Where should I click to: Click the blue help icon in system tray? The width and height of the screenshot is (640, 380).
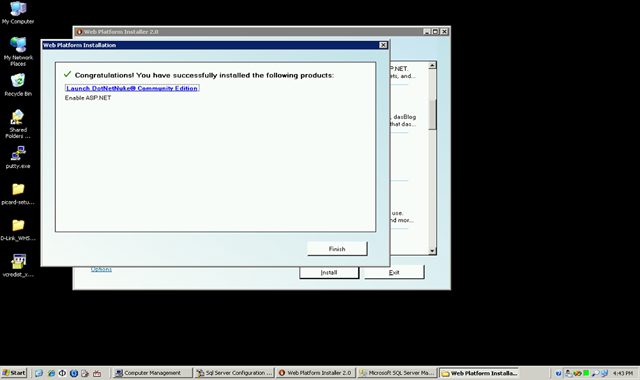[558, 373]
